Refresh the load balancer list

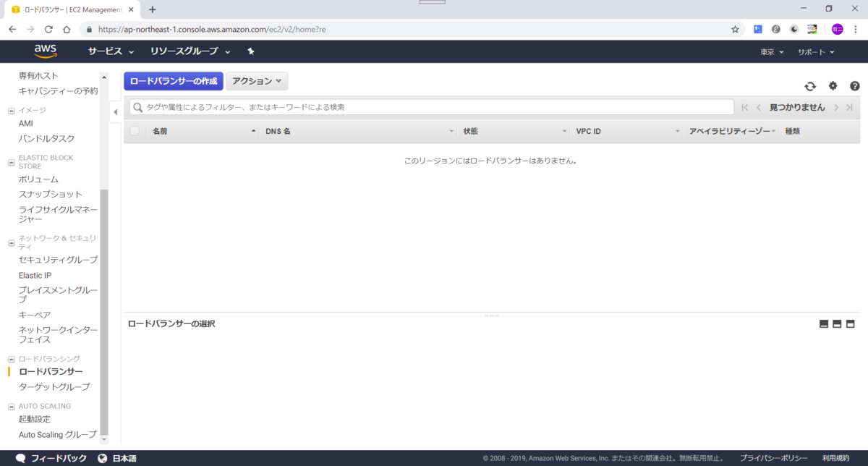[810, 85]
